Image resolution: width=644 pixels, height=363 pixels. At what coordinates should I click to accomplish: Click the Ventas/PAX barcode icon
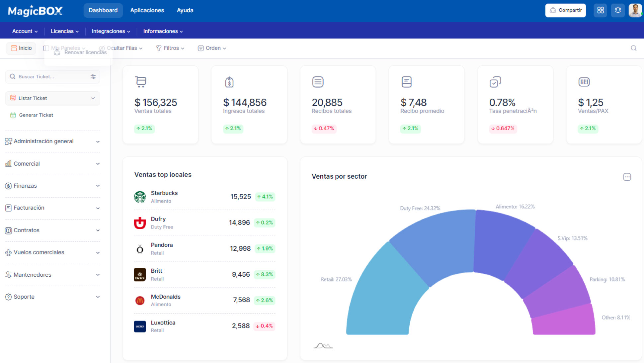[x=584, y=82]
